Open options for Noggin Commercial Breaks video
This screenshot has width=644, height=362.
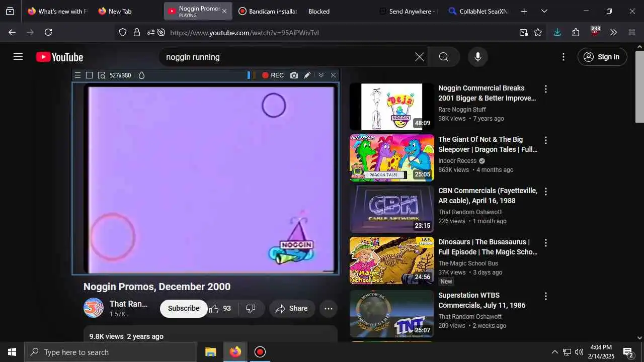click(x=545, y=89)
